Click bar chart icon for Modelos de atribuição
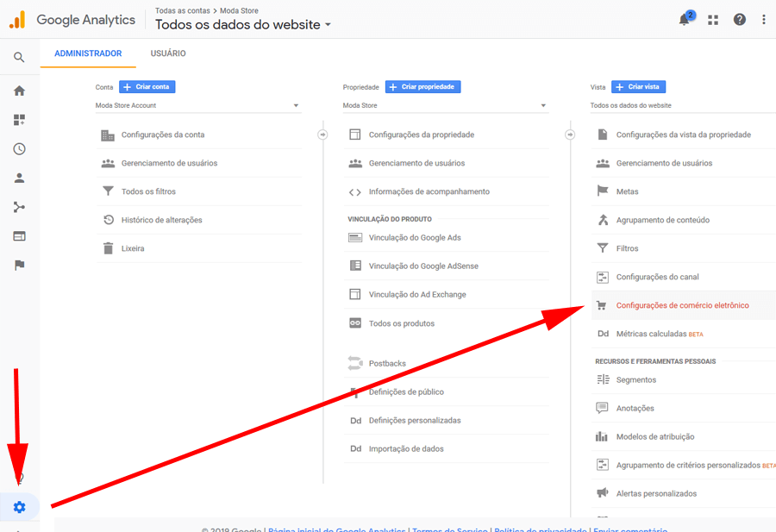The width and height of the screenshot is (776, 532). [601, 436]
